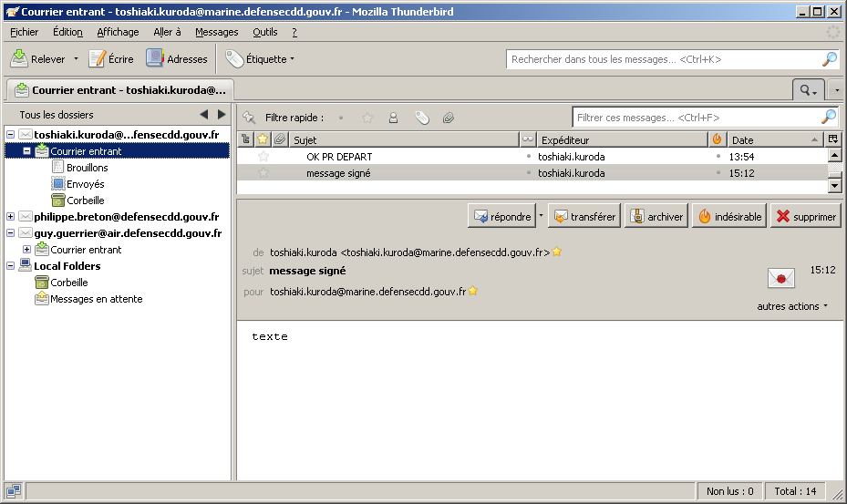
Task: Filter messages with attachments paperclip icon
Action: pos(448,118)
